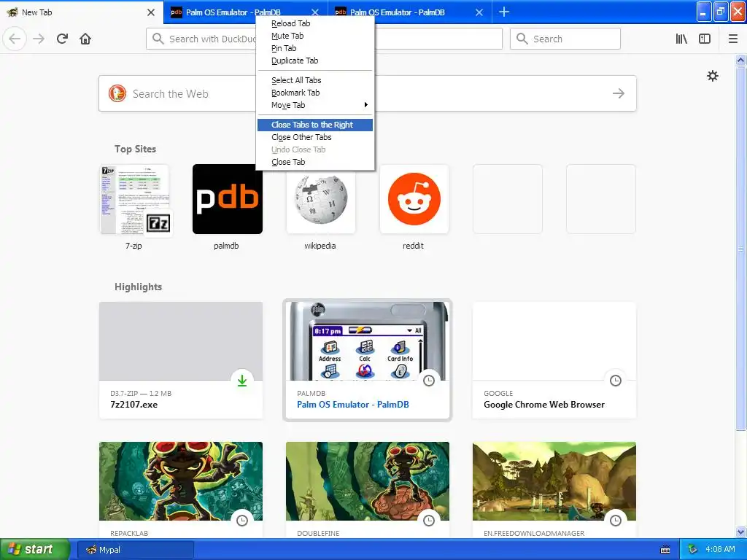Click Close Tab menu entry
The image size is (747, 560).
(315, 162)
